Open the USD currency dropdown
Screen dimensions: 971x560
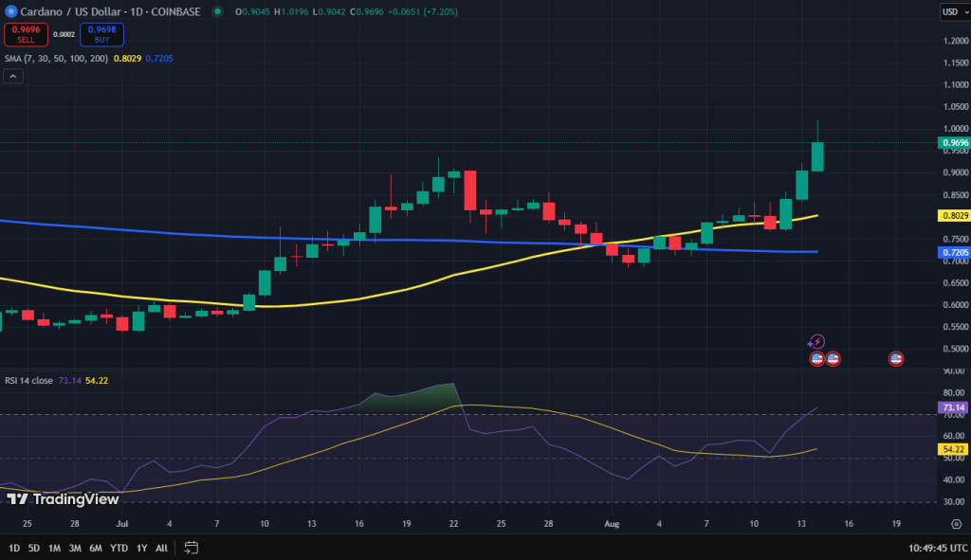[x=954, y=11]
